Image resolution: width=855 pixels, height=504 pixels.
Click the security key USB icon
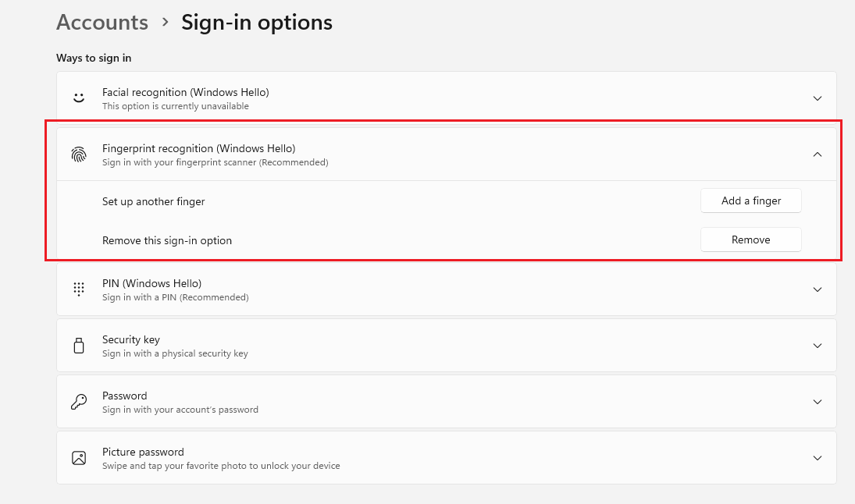[78, 345]
